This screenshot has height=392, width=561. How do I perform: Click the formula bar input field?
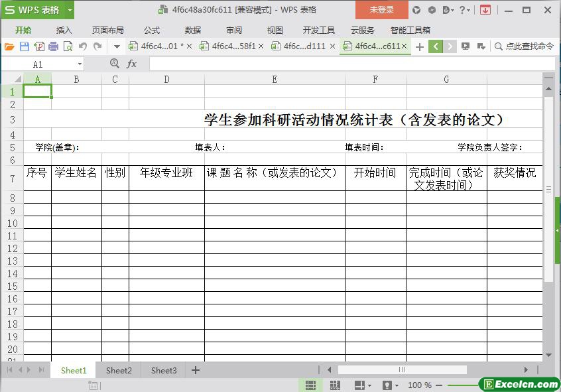click(352, 64)
